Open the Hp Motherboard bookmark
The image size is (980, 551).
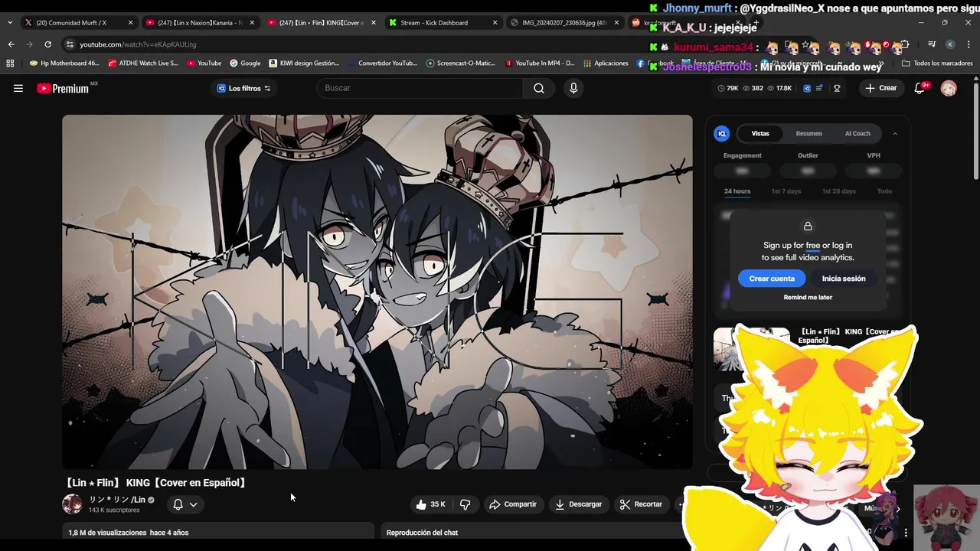click(64, 63)
